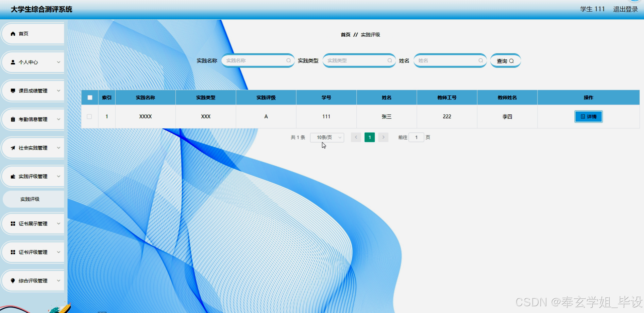
Task: Collapse the 实践评级管理 menu chevron
Action: pyautogui.click(x=58, y=176)
